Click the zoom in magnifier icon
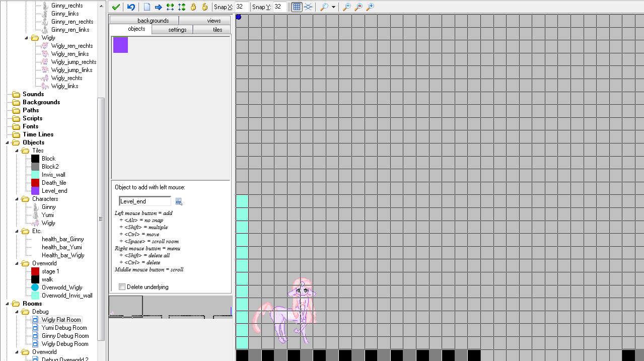Screen dimensions: 644x361 (370, 7)
